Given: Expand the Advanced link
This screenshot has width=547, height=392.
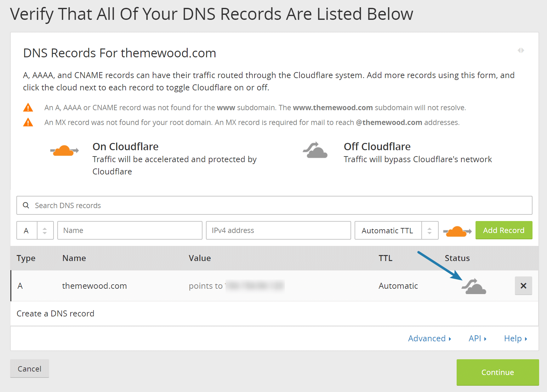Looking at the screenshot, I should pyautogui.click(x=430, y=338).
